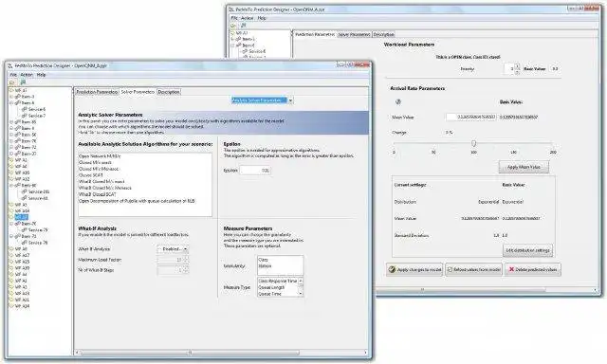
Task: Select the Open Network M/M/c algorithm
Action: [100, 156]
